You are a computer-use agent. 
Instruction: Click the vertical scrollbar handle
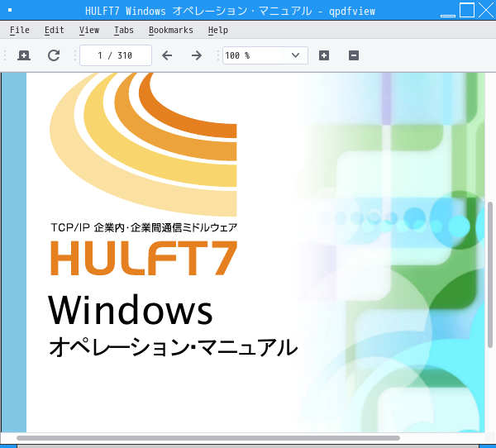[x=490, y=274]
